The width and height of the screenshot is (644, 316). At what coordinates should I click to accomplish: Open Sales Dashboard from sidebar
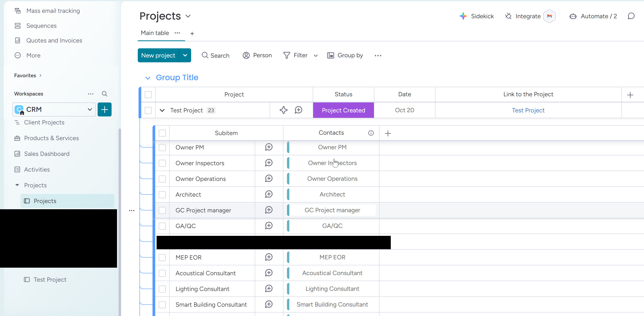pos(47,154)
